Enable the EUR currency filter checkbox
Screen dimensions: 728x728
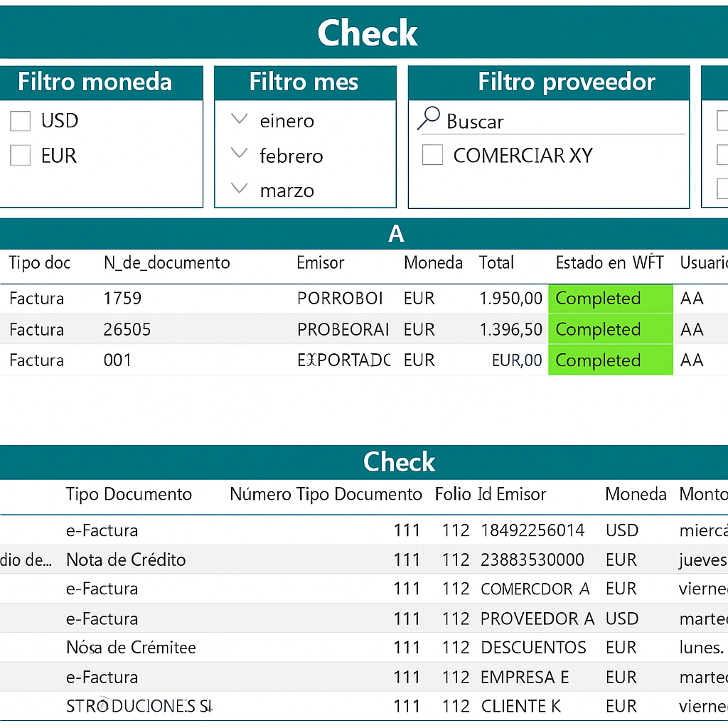[19, 155]
